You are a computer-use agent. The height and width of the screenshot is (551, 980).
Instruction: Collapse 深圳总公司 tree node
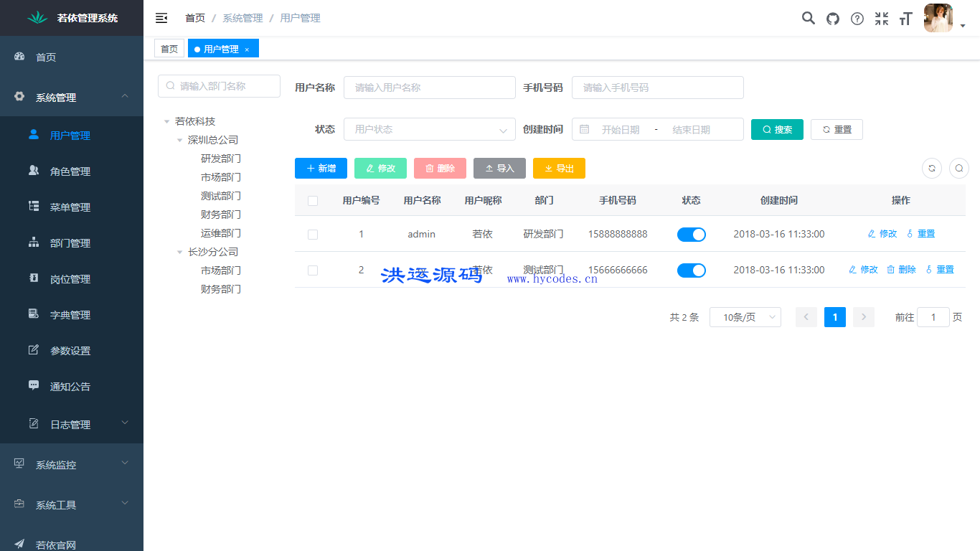(x=180, y=141)
